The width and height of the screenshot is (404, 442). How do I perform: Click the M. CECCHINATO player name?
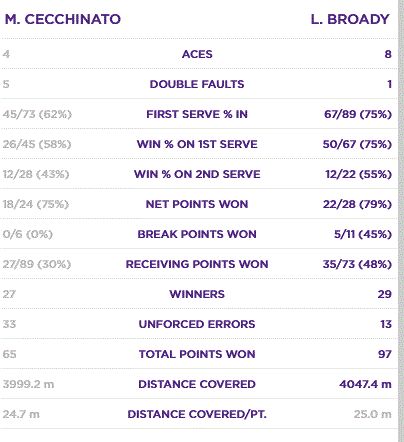click(63, 19)
